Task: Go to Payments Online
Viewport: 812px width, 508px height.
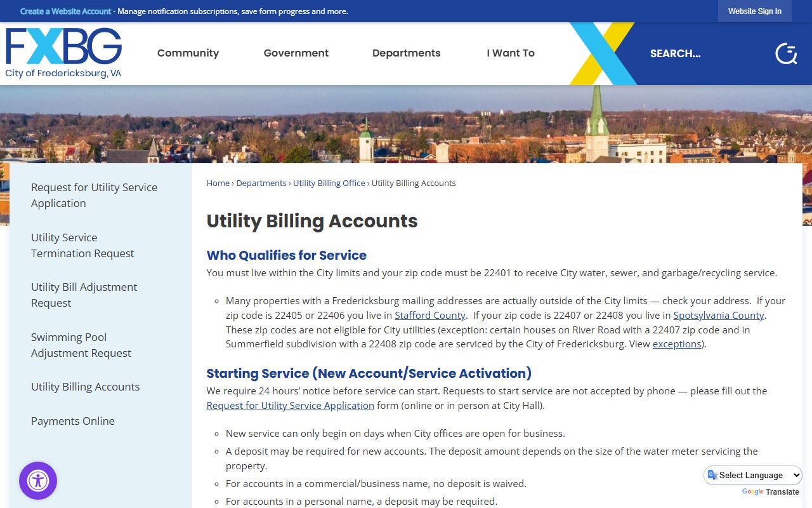Action: [x=73, y=421]
